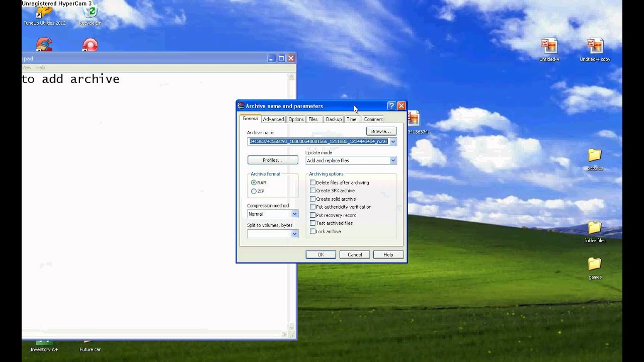Open the View menu in Notepad

tap(27, 67)
